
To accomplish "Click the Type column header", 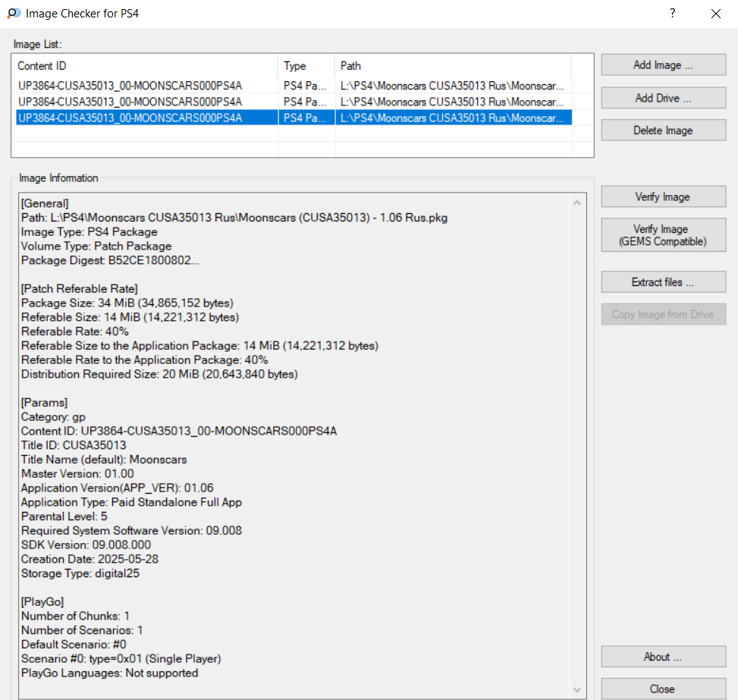I will click(x=306, y=66).
